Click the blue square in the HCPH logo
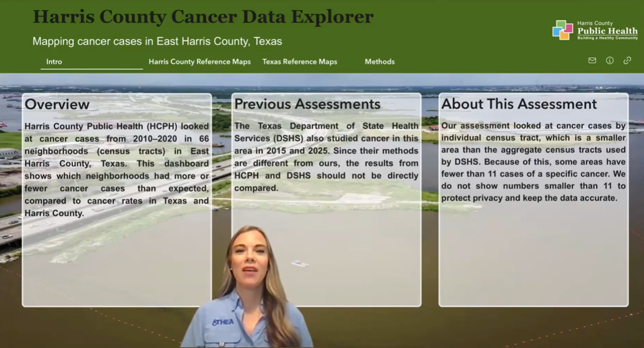644x348 pixels. [x=557, y=32]
